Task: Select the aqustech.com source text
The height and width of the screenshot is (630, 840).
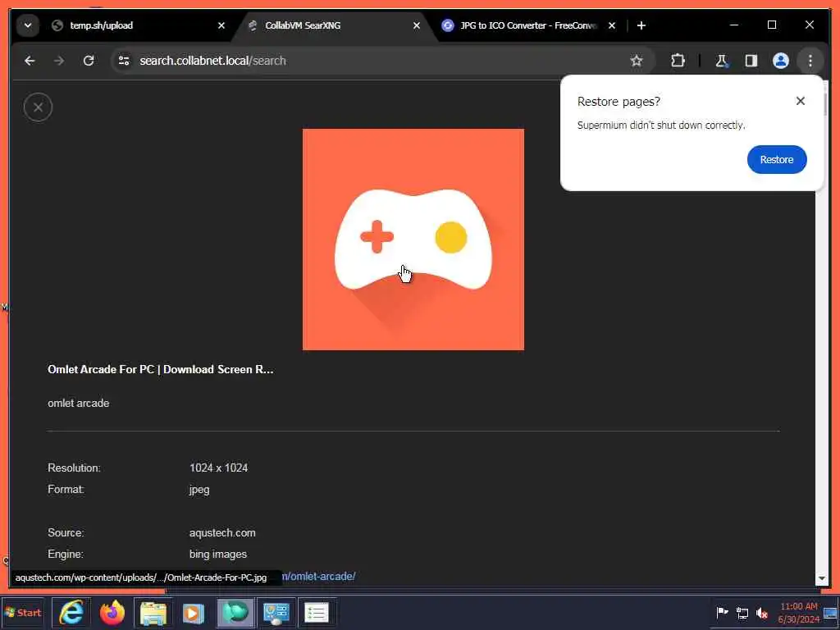Action: (x=222, y=532)
